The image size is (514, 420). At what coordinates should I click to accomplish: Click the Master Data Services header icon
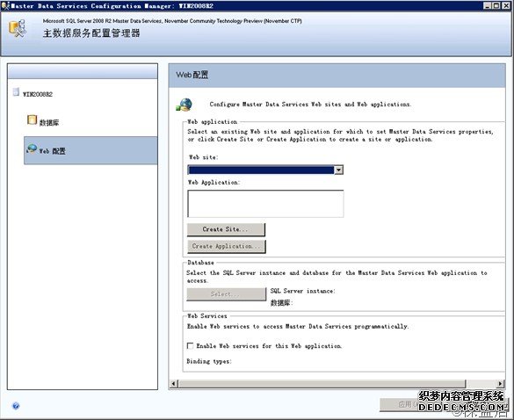pos(18,28)
